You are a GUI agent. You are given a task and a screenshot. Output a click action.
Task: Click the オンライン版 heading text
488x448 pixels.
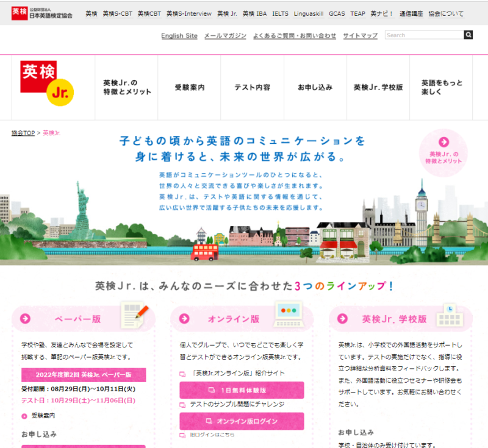click(x=234, y=319)
